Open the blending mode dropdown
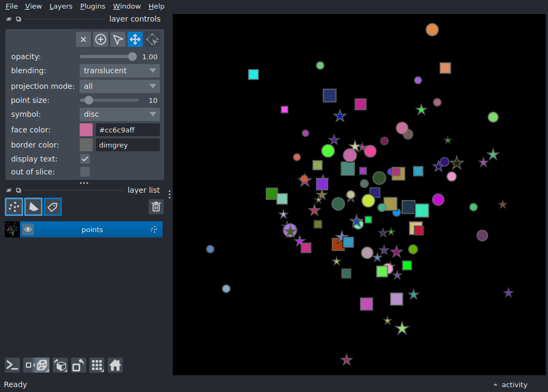 click(120, 71)
